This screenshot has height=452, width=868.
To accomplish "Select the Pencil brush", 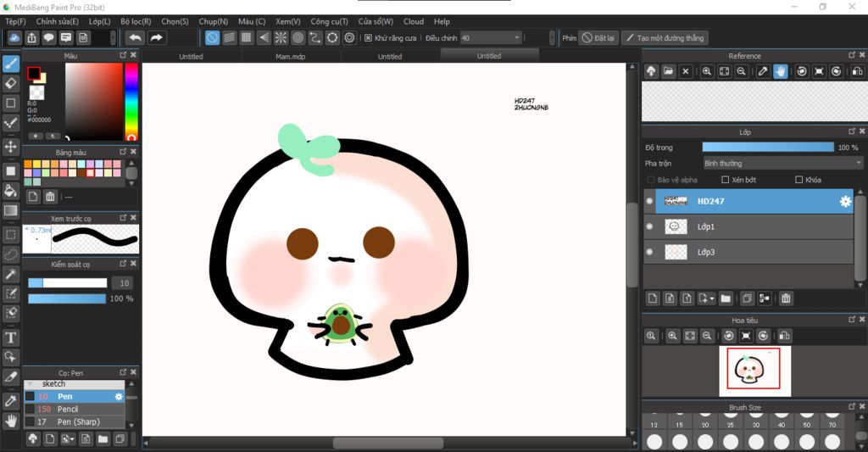I will click(x=75, y=409).
